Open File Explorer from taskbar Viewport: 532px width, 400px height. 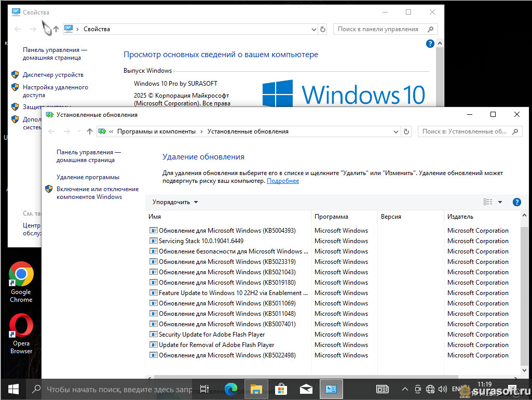(256, 389)
